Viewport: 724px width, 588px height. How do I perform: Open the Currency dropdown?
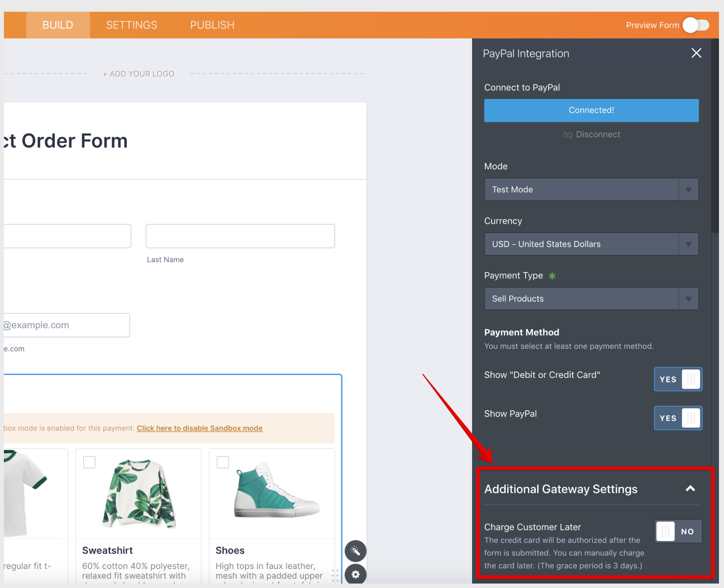(591, 244)
